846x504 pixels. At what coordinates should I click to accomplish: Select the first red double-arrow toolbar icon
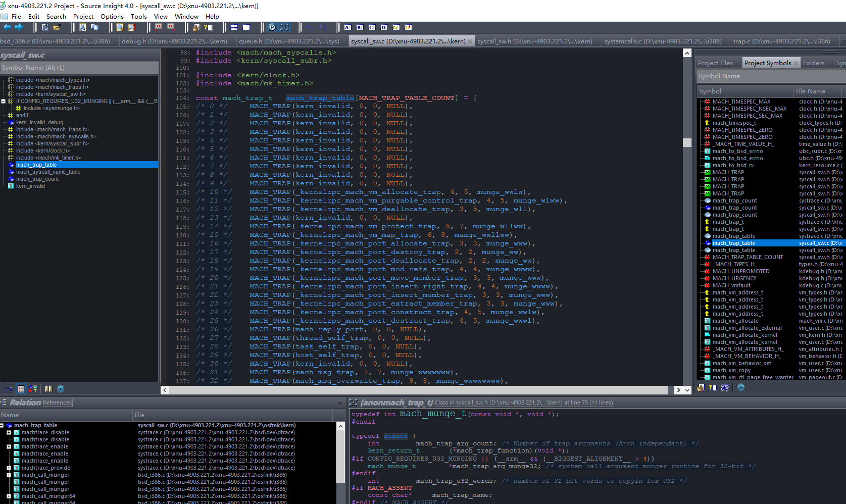click(159, 27)
